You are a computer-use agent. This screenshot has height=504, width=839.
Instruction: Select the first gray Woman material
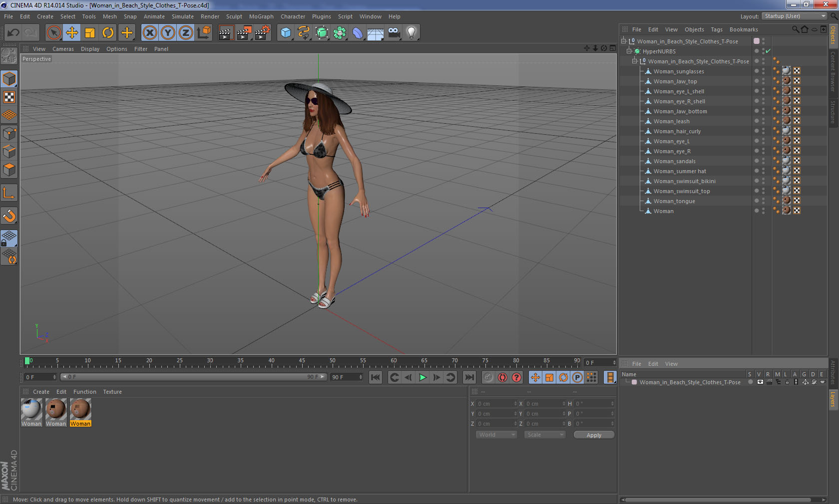(x=31, y=412)
